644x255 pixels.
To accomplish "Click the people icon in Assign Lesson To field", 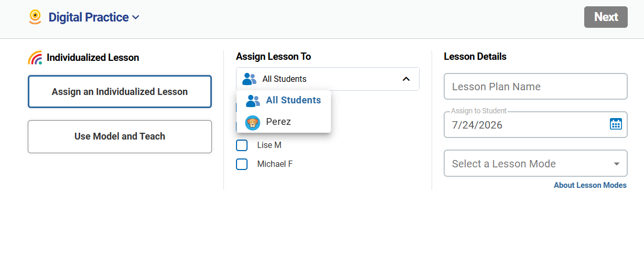I will [249, 79].
